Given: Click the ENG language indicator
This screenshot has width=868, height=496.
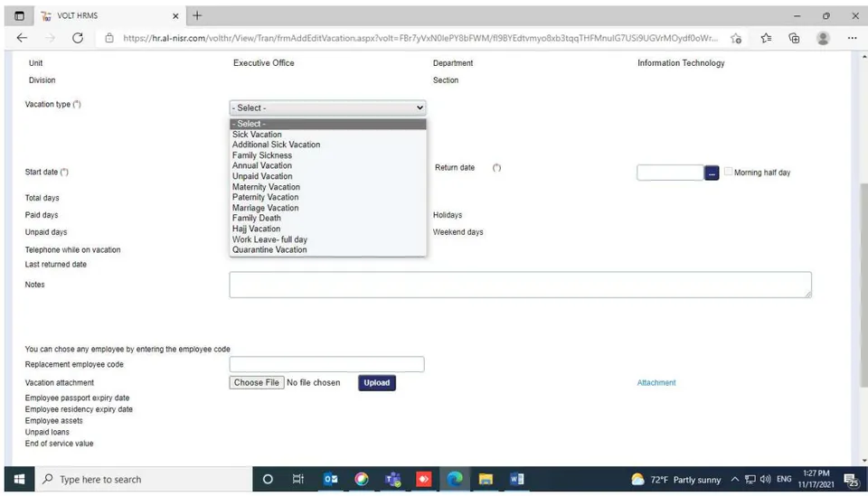Looking at the screenshot, I should click(x=784, y=480).
